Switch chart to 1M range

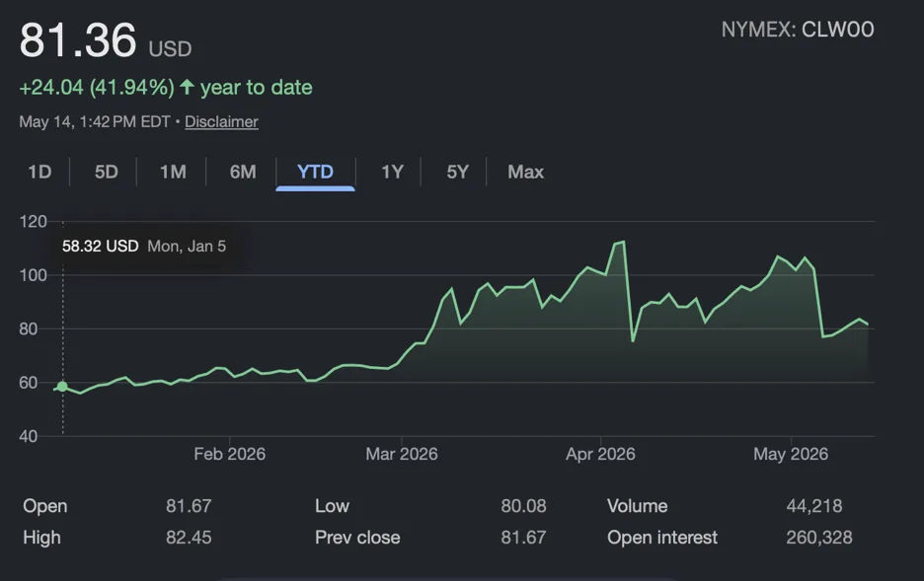173,172
